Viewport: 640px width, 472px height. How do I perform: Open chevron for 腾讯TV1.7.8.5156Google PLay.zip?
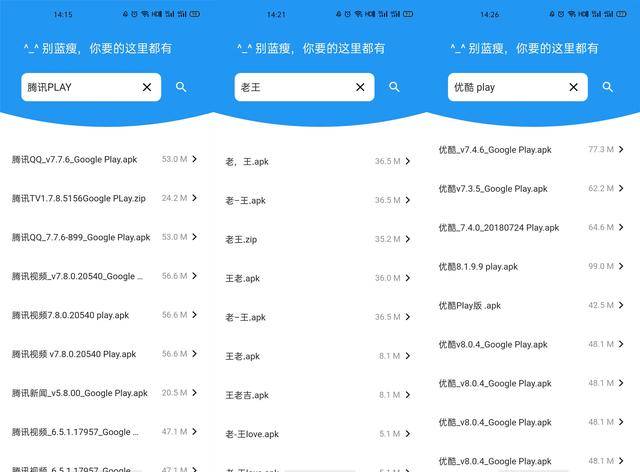coord(195,198)
